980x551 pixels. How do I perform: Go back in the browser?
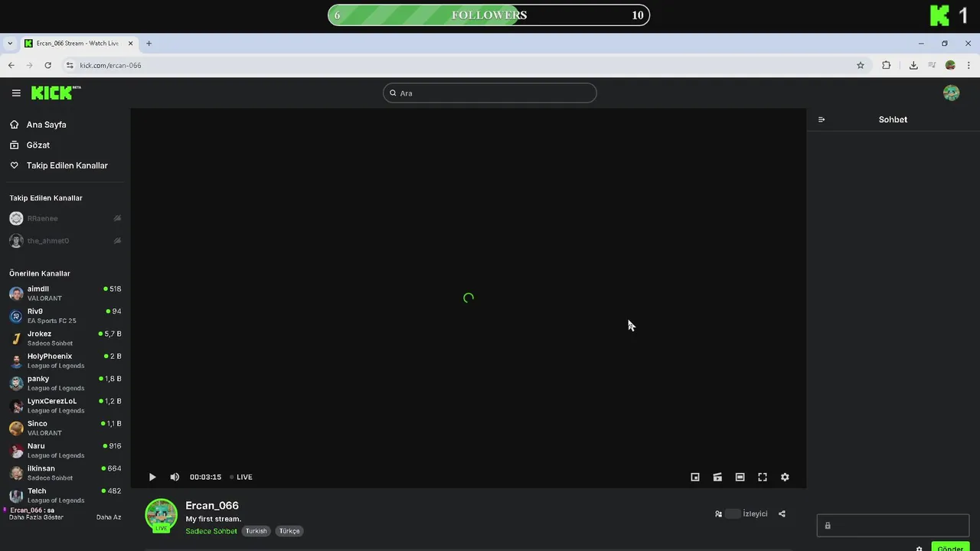(11, 66)
